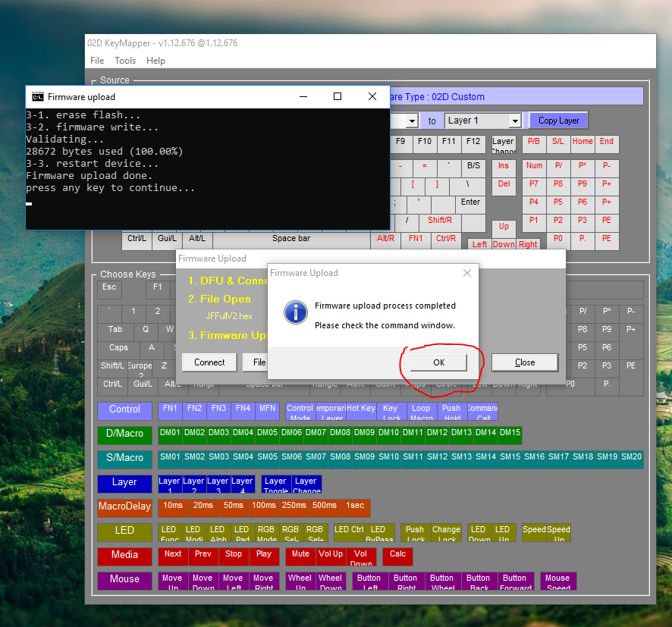The width and height of the screenshot is (672, 627).
Task: Open the Help menu
Action: 155,61
